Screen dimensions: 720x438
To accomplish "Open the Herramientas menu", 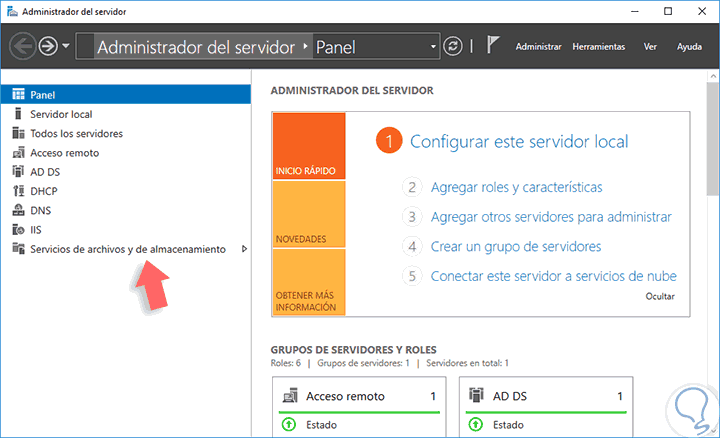I will pyautogui.click(x=598, y=46).
